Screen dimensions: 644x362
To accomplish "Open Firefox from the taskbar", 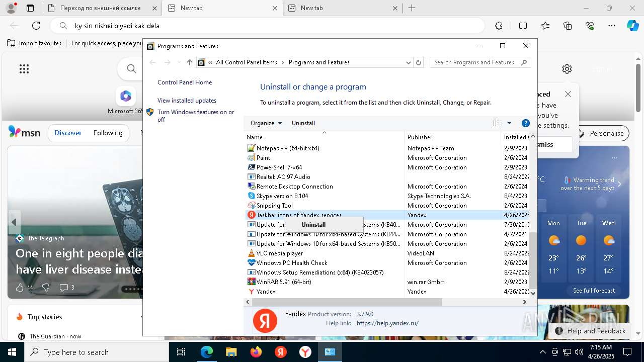I will click(x=256, y=352).
